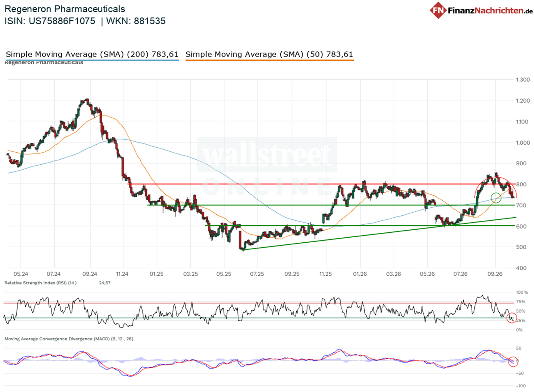Click the Moving Average Convergence Divergence (MACD) label
The height and width of the screenshot is (392, 534).
(69, 339)
